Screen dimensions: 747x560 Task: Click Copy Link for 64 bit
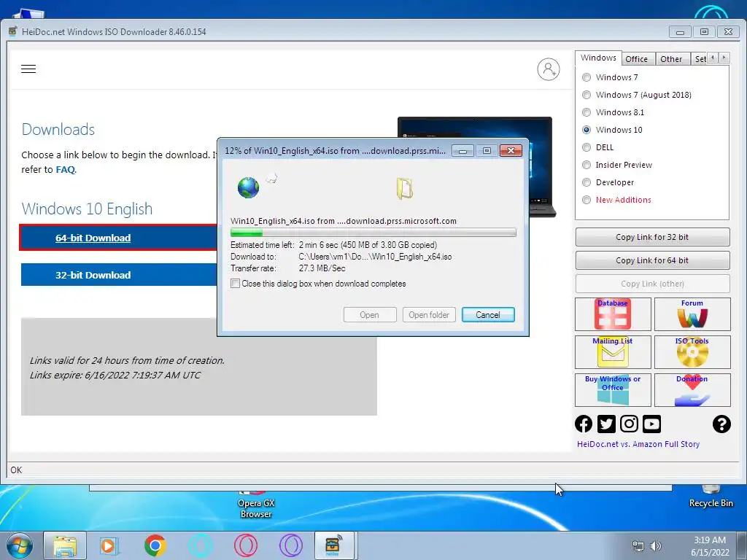652,260
